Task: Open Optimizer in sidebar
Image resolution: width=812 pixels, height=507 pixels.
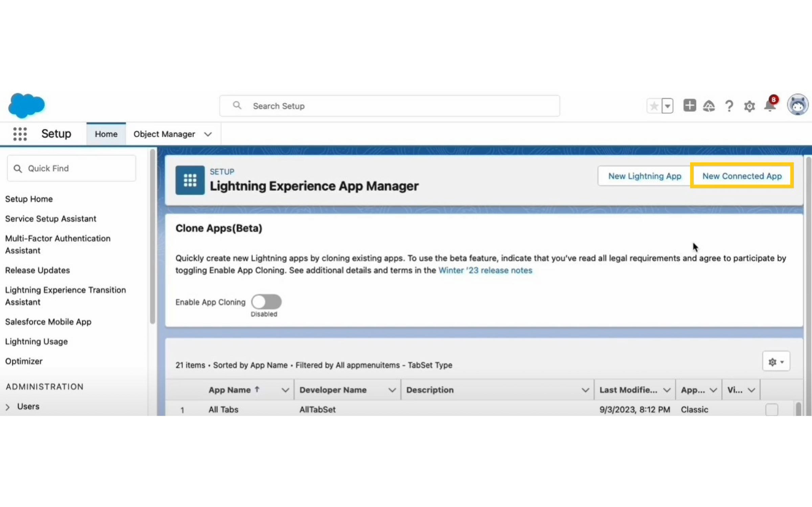Action: point(24,361)
